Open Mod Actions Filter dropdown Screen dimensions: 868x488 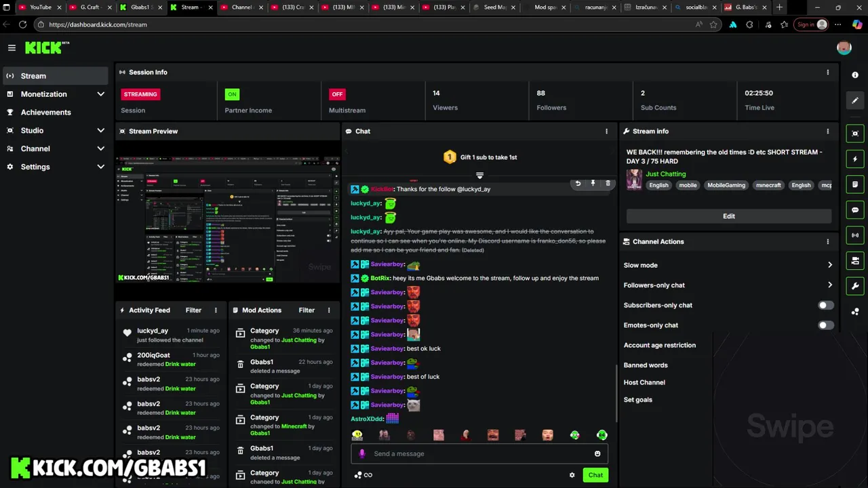[307, 310]
